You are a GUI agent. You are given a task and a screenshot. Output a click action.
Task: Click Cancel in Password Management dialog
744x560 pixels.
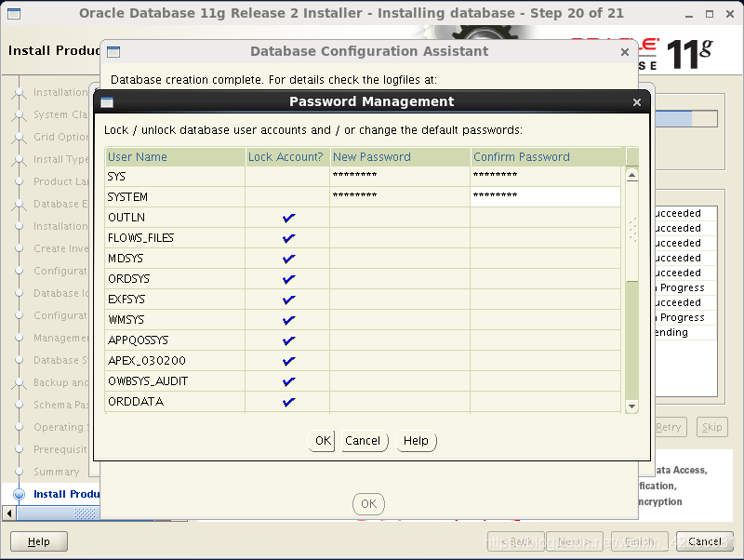363,441
